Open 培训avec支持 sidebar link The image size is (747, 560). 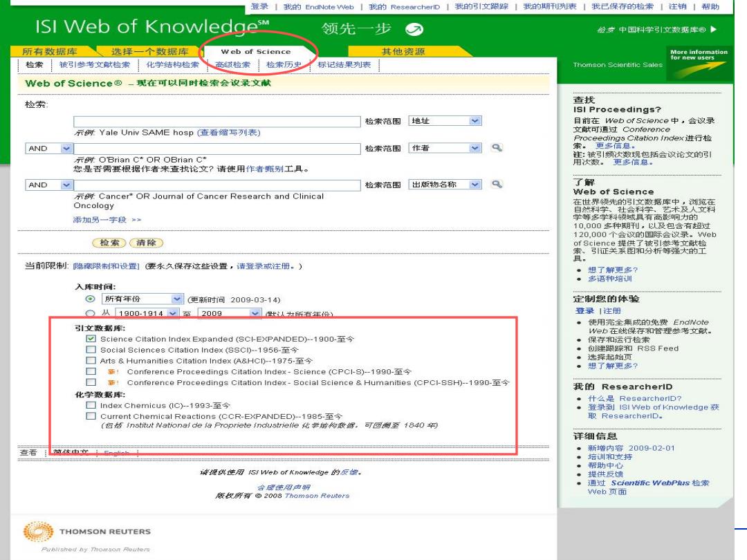pyautogui.click(x=610, y=457)
